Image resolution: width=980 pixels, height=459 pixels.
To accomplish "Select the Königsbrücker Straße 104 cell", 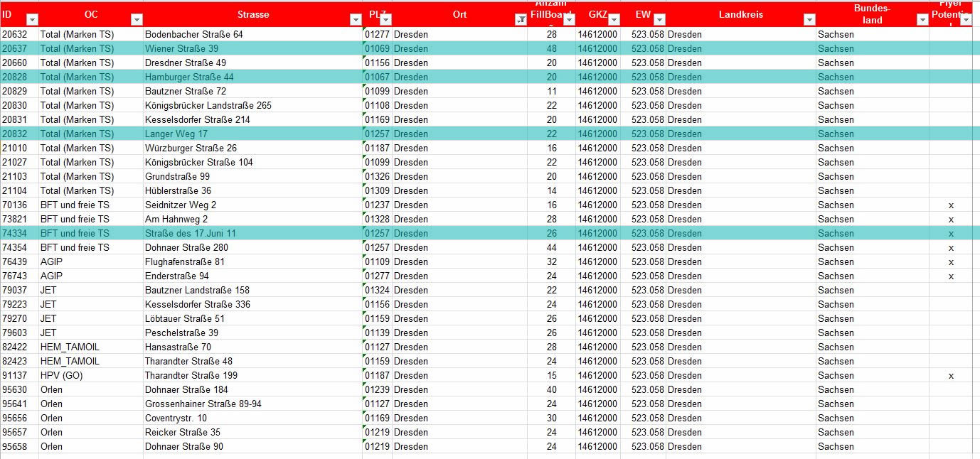I will (252, 162).
